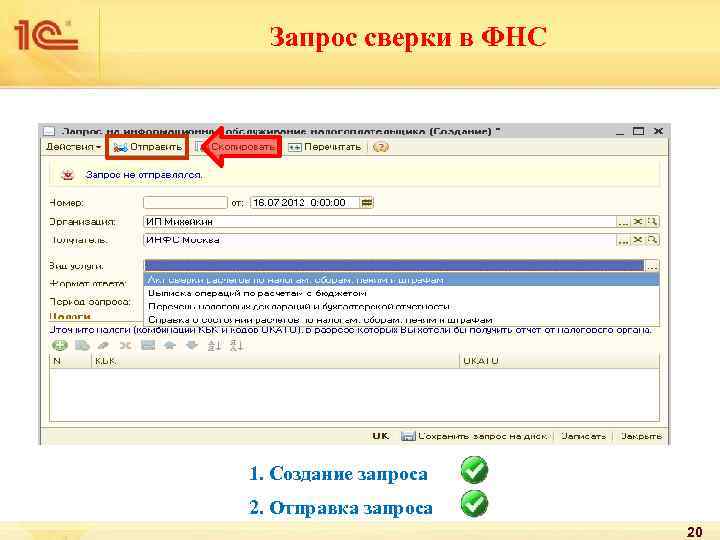Viewport: 720px width, 540px height.
Task: Select 'Перечень налоговых деклараций' option
Action: 401,306
